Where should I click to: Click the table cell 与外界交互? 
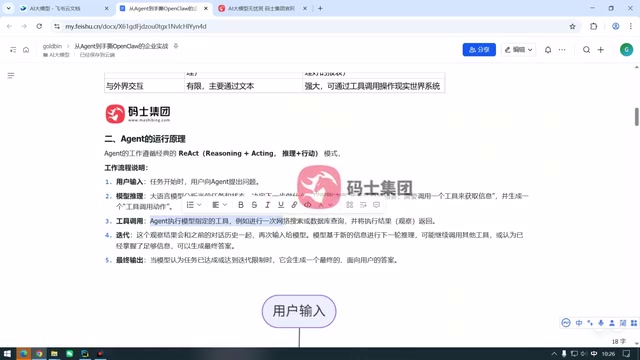[x=144, y=86]
